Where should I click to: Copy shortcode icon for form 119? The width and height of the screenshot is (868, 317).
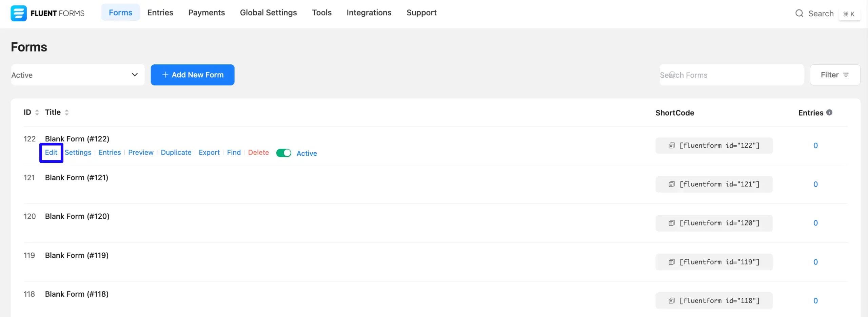671,262
